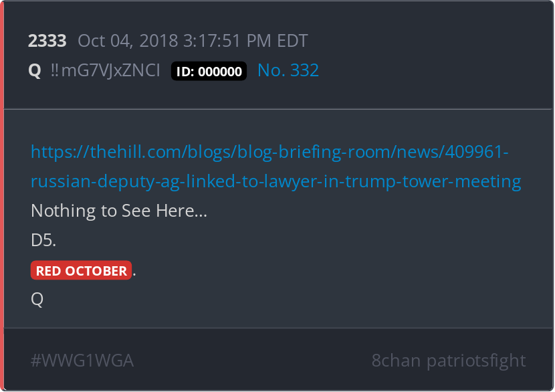The width and height of the screenshot is (555, 392).
Task: Click the post number 2333
Action: click(47, 41)
